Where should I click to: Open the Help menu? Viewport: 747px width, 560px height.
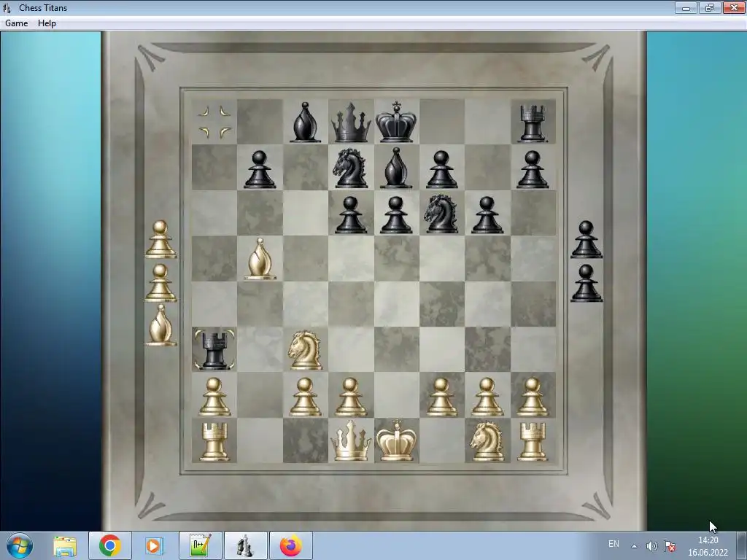pos(47,23)
